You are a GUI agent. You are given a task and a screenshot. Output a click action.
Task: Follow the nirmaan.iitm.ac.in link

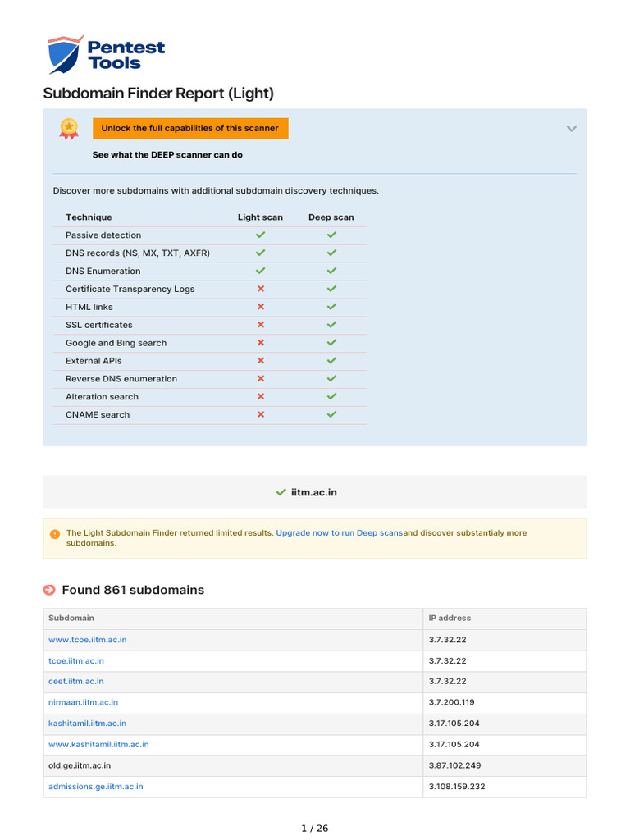click(x=83, y=702)
